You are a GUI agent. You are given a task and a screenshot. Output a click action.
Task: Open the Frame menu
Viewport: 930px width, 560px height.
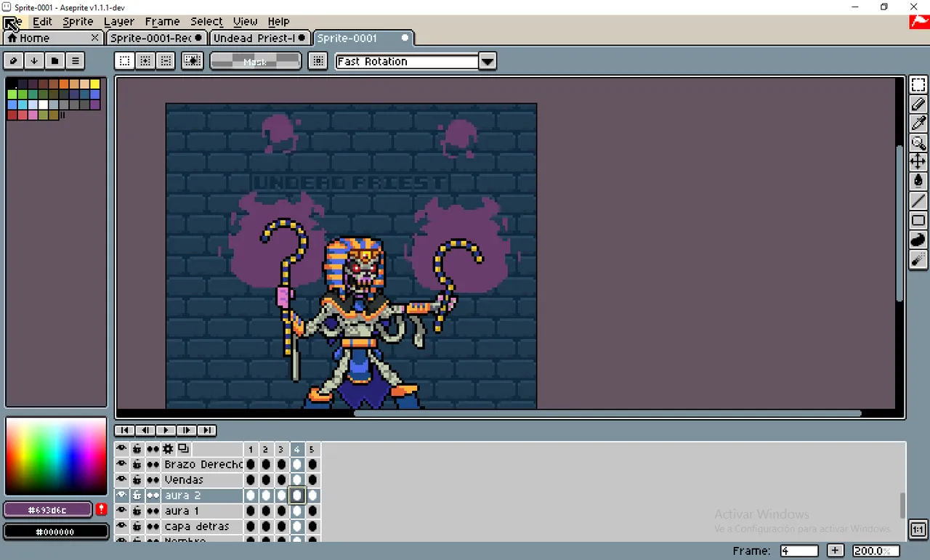(x=162, y=22)
